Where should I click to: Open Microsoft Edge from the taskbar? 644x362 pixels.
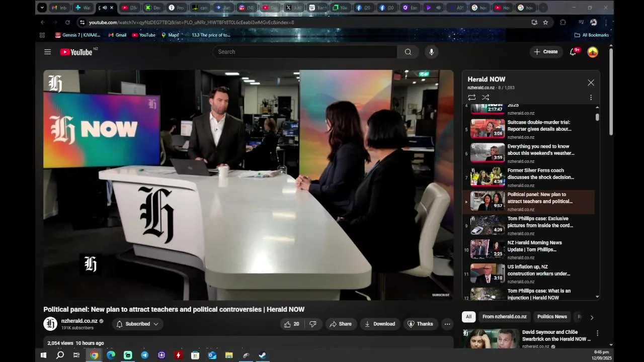(x=111, y=355)
